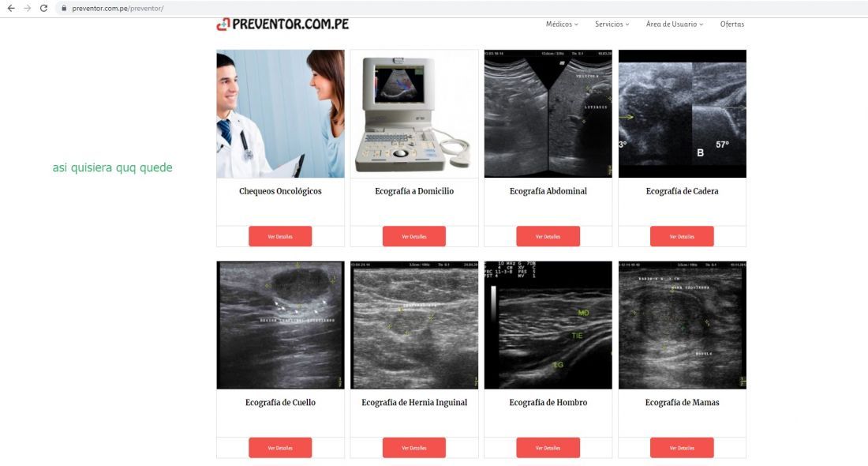Click the browser back arrow icon

tap(11, 9)
